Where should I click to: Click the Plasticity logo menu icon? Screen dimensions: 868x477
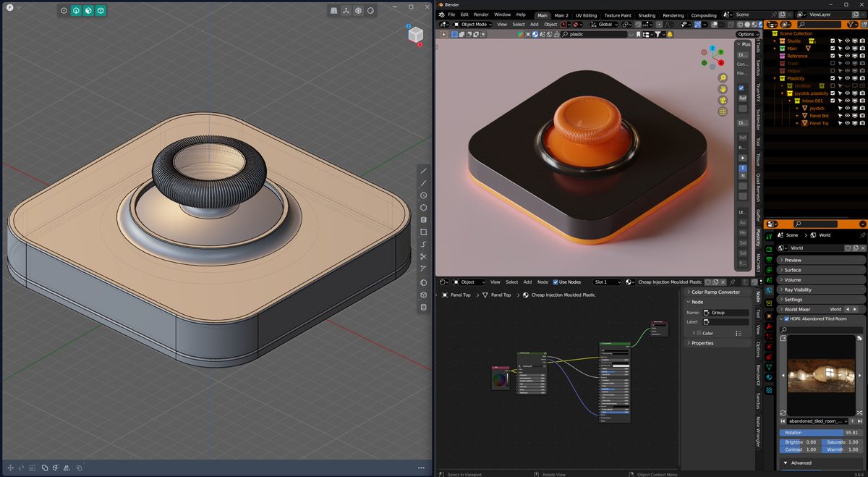tap(10, 7)
